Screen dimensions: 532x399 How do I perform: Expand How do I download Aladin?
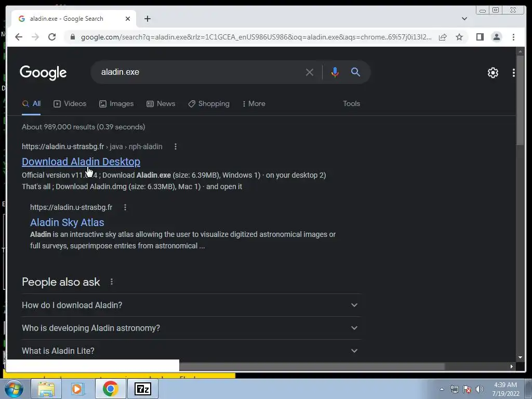pos(191,305)
